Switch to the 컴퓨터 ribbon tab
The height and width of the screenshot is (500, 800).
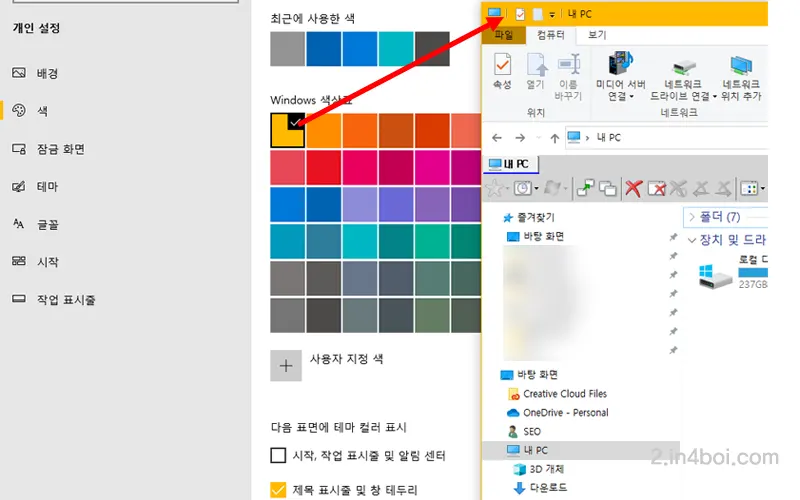[551, 35]
